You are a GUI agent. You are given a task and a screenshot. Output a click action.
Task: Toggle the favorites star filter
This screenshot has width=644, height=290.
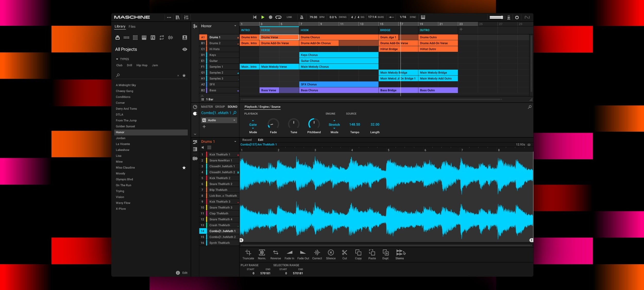pyautogui.click(x=184, y=76)
